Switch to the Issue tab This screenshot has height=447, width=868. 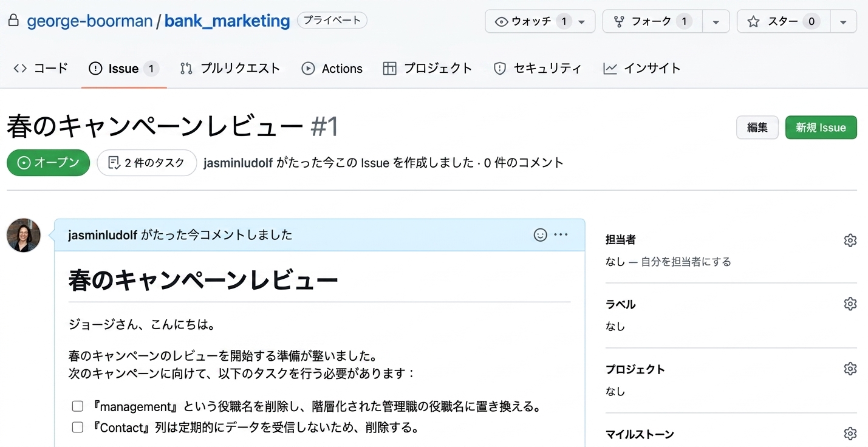[124, 69]
